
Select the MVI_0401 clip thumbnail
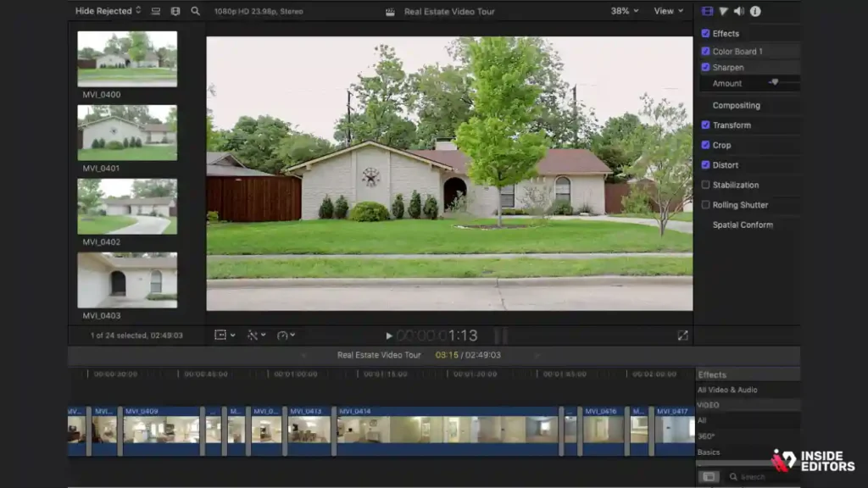[x=127, y=133]
